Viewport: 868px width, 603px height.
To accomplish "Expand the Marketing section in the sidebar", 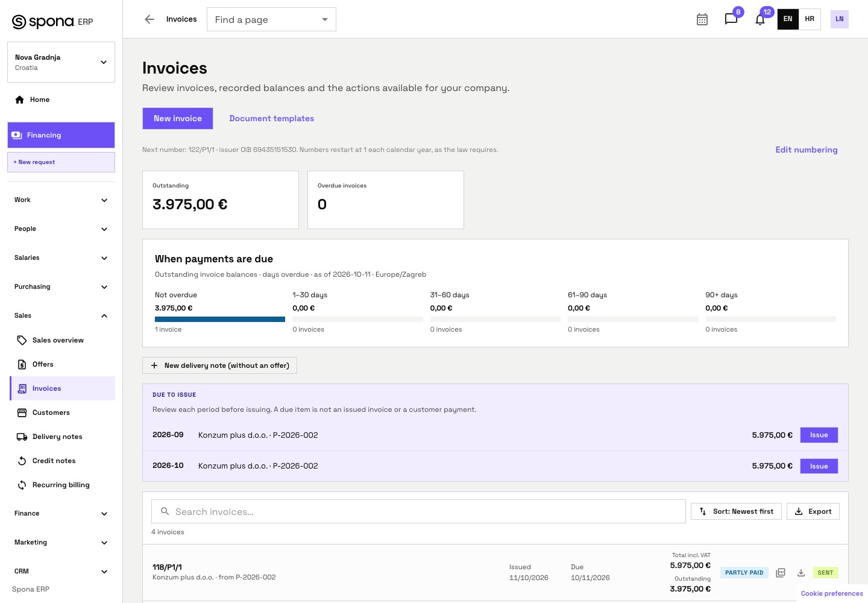I will (61, 542).
